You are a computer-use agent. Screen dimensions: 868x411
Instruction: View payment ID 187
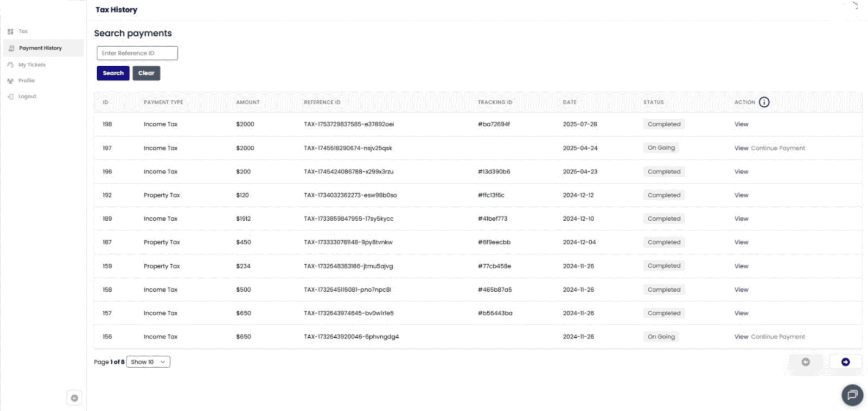[x=741, y=242]
